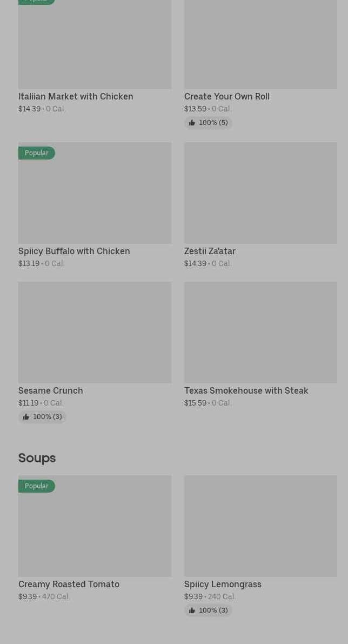Viewport: 348px width, 644px height.
Task: Click the Zestii Za'atar image placeholder
Action: point(260,192)
